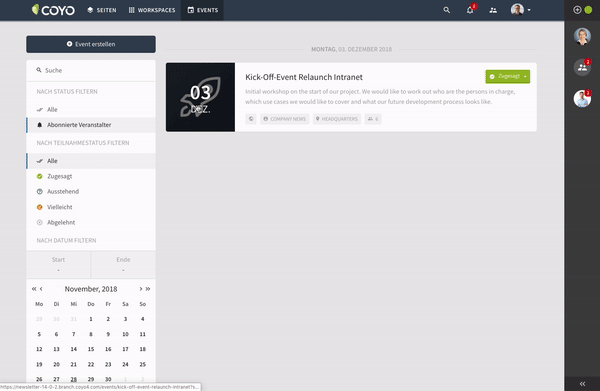The height and width of the screenshot is (391, 600).
Task: Click the plus icon in messaging sidebar
Action: point(577,10)
